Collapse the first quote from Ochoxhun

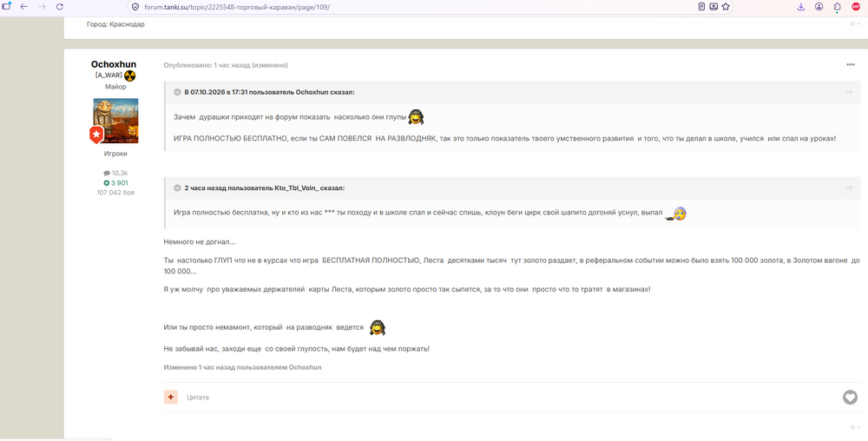click(178, 92)
